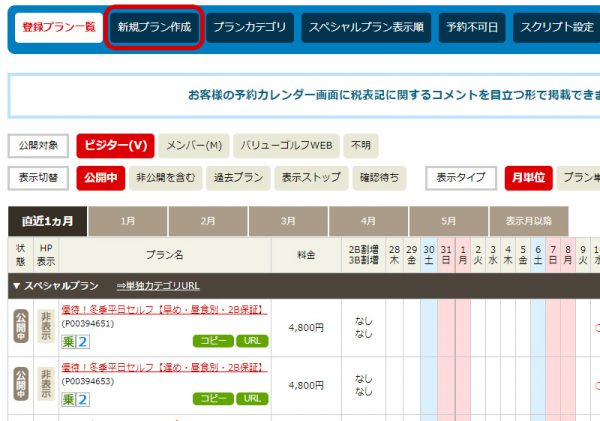Click the 公開中 status badge on the second plan
Viewport: 600px width, 421px height.
pyautogui.click(x=19, y=384)
